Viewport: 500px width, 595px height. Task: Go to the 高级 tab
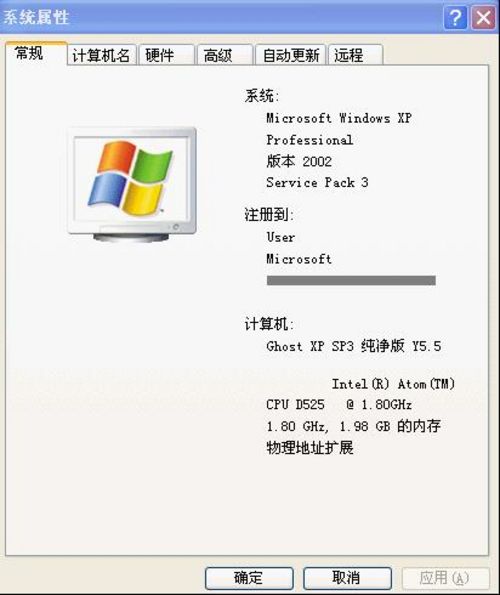click(x=225, y=55)
